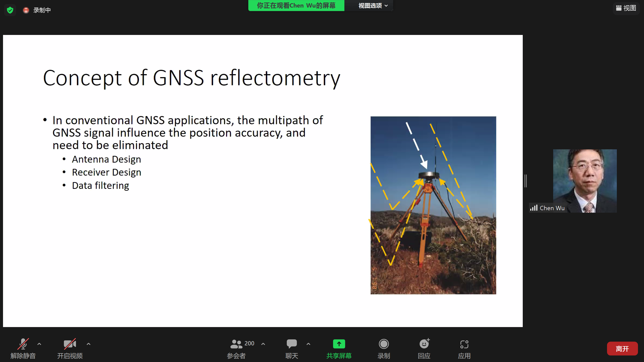Turn on the camera video
This screenshot has height=362, width=644.
coord(70,344)
